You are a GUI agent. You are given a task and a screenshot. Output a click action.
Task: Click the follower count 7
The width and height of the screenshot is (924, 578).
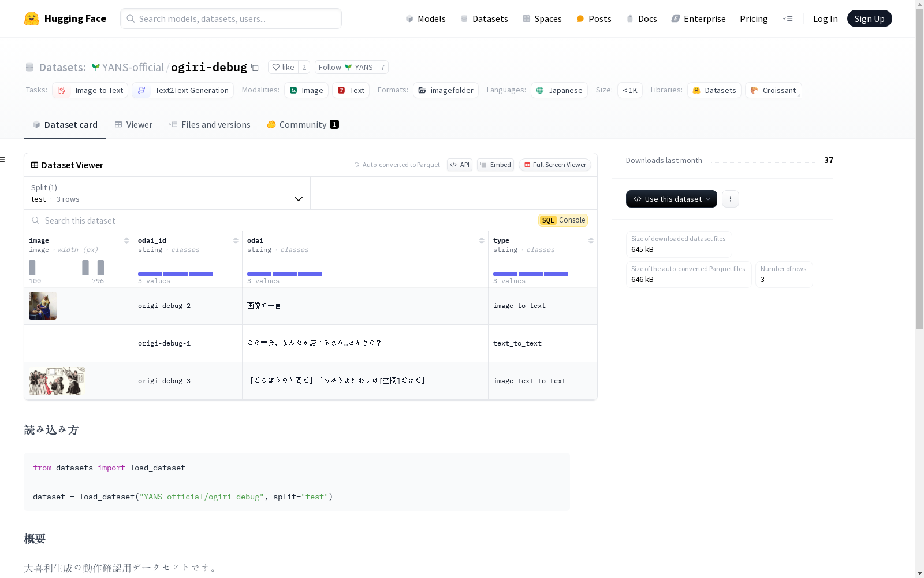[382, 67]
